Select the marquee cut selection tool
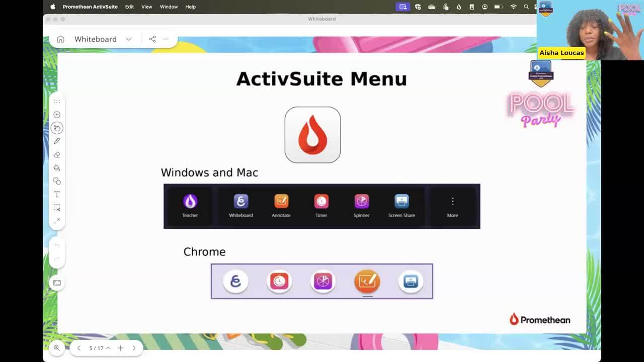This screenshot has height=362, width=644. click(x=57, y=208)
